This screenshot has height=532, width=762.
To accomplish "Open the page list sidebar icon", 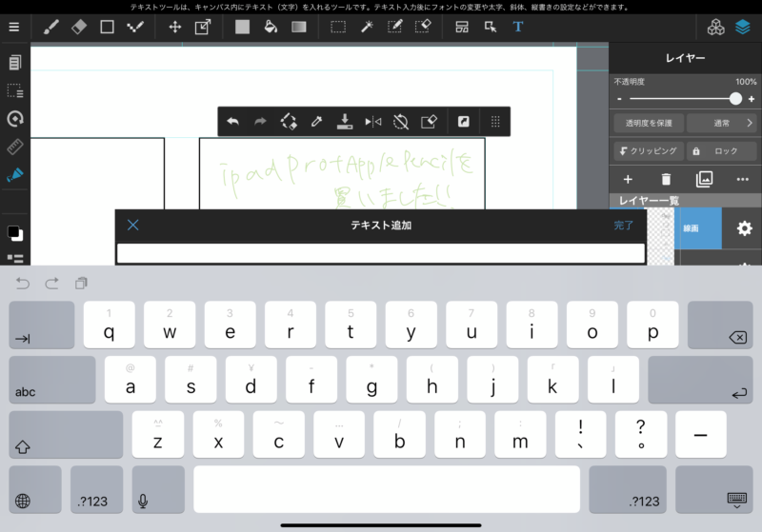I will (15, 62).
